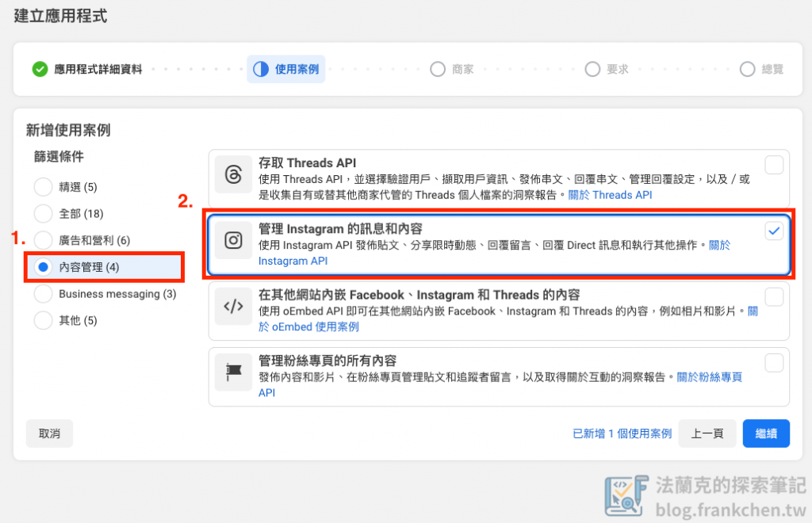Click the blue 繼續 button
Image resolution: width=812 pixels, height=523 pixels.
coord(766,433)
